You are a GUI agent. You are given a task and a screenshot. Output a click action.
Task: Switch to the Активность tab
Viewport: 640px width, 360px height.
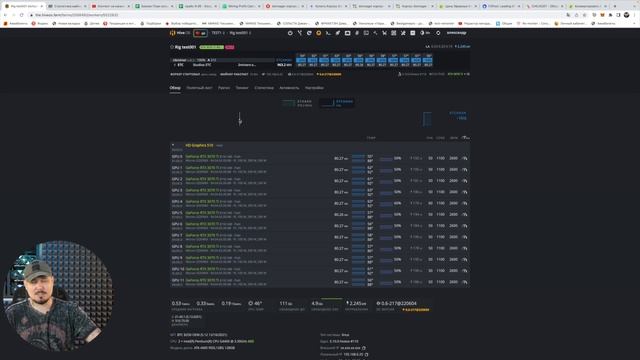click(289, 88)
